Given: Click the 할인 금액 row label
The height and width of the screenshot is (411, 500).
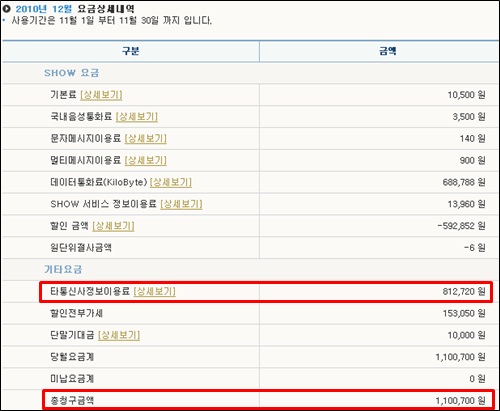Looking at the screenshot, I should 69,226.
